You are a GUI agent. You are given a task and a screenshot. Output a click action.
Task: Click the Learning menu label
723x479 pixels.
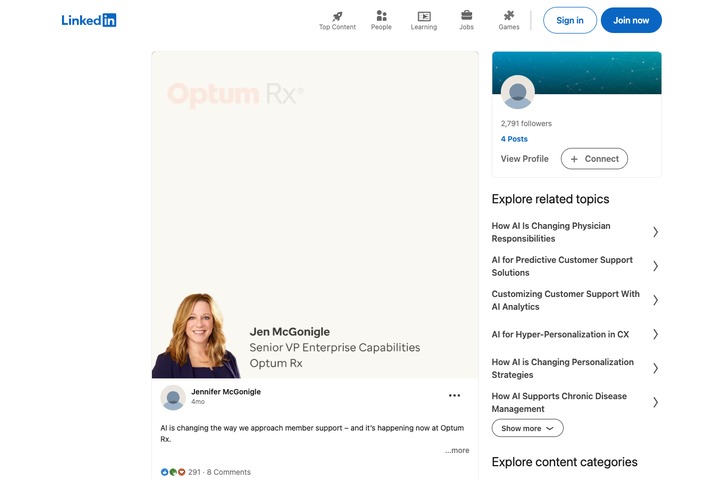pos(424,27)
